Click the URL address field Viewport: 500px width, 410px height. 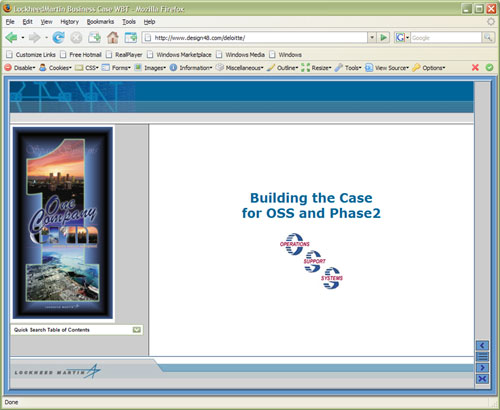point(255,37)
